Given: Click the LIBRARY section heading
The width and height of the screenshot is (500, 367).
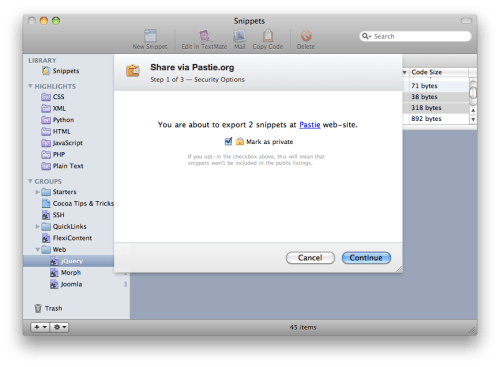Looking at the screenshot, I should point(42,60).
